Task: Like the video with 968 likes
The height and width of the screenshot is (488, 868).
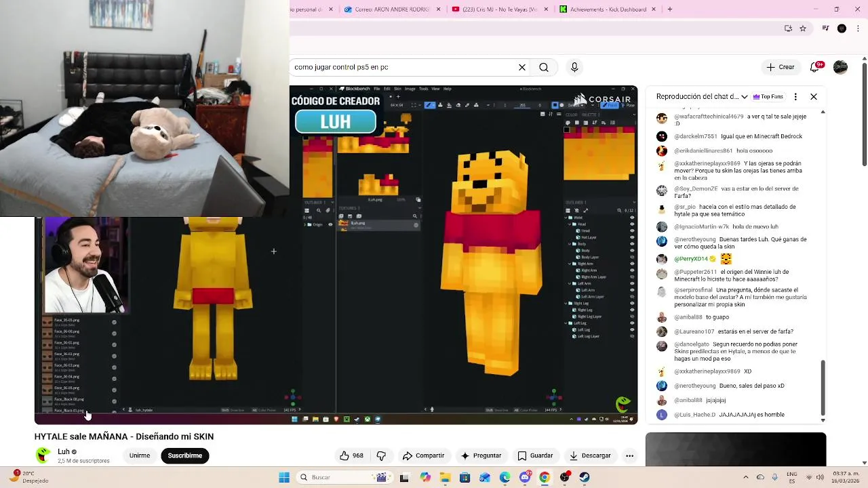Action: coord(352,455)
